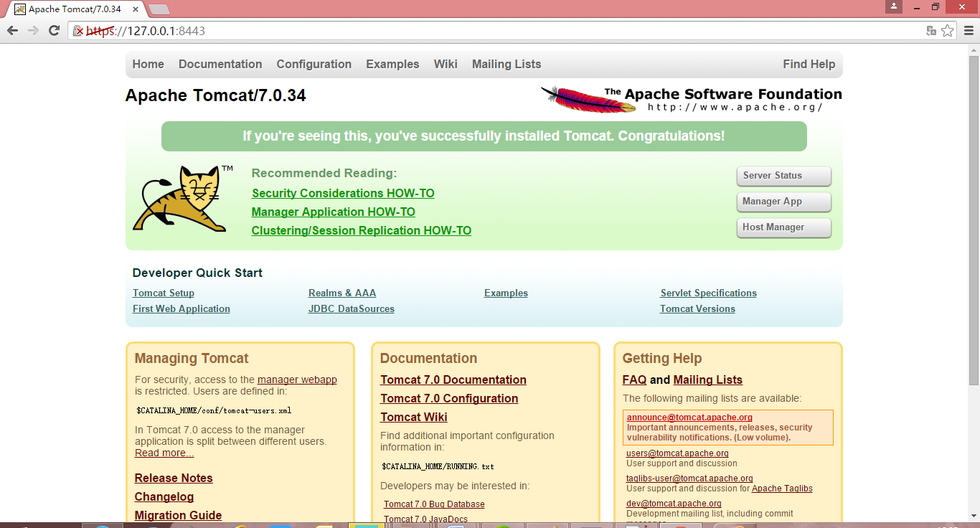Click users@tomcat.apache.org mailing list link
The height and width of the screenshot is (528, 980).
point(677,453)
